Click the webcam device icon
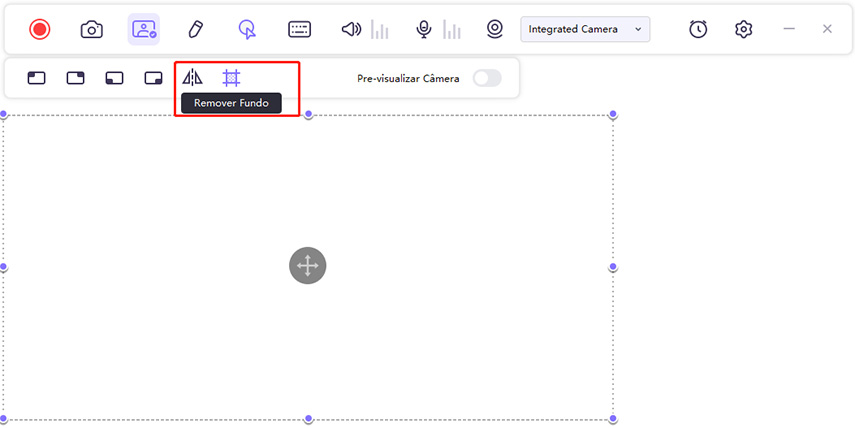The width and height of the screenshot is (855, 428). tap(495, 29)
